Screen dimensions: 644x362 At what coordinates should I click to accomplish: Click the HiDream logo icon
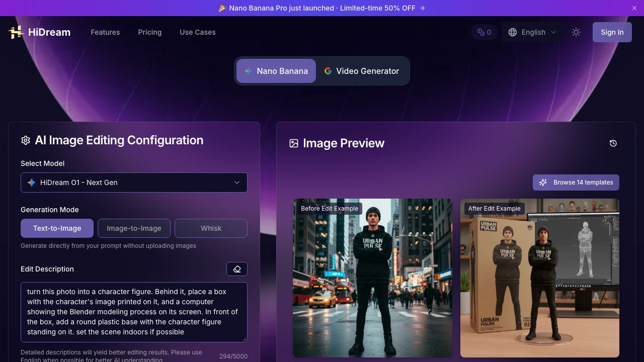[16, 32]
